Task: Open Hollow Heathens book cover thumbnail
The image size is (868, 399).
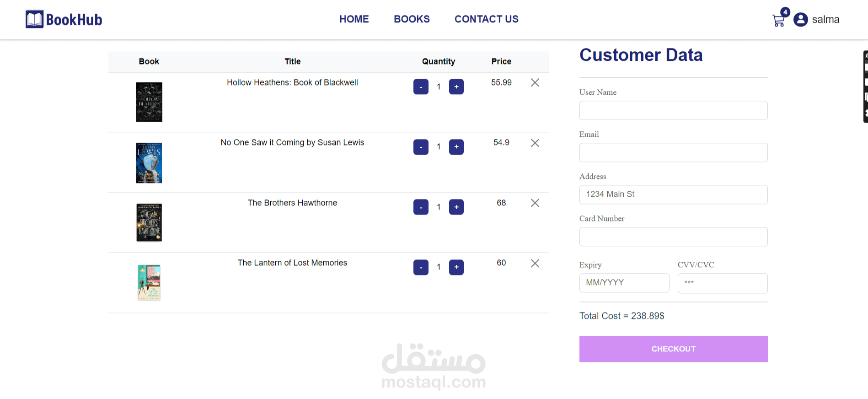Action: tap(149, 102)
